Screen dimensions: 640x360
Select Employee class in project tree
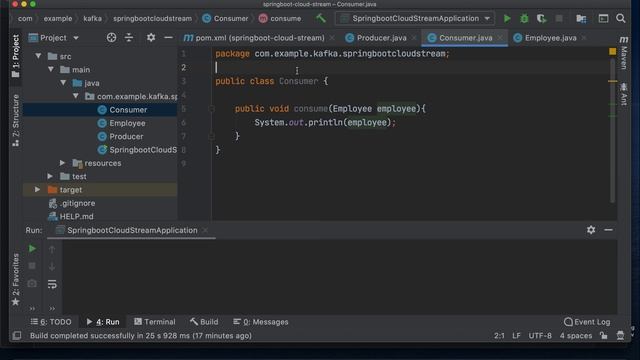pos(127,123)
